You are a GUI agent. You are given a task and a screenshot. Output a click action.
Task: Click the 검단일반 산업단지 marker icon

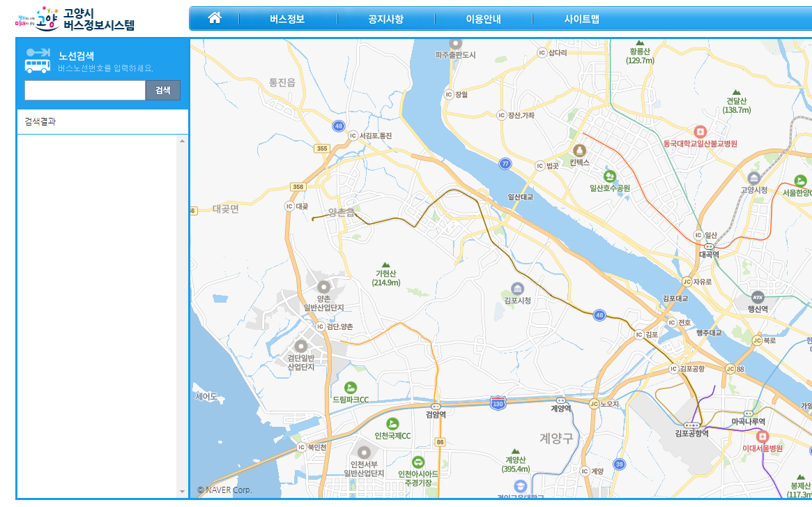(x=301, y=346)
